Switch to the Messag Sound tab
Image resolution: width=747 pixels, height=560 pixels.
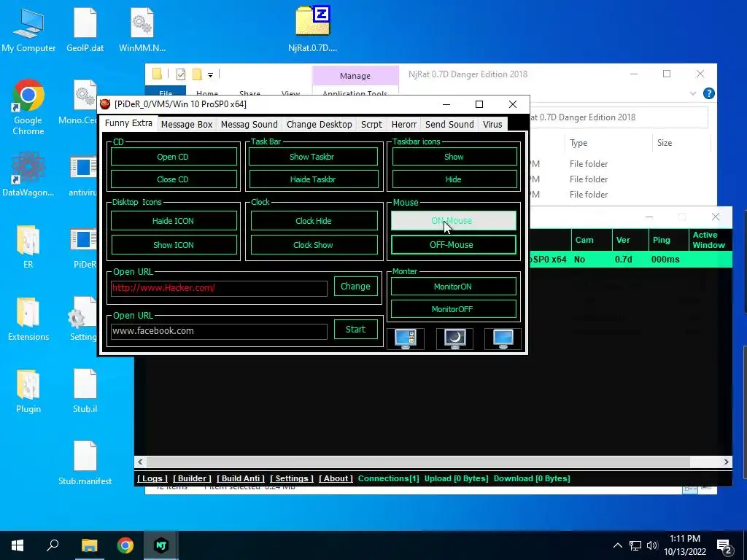pyautogui.click(x=249, y=124)
